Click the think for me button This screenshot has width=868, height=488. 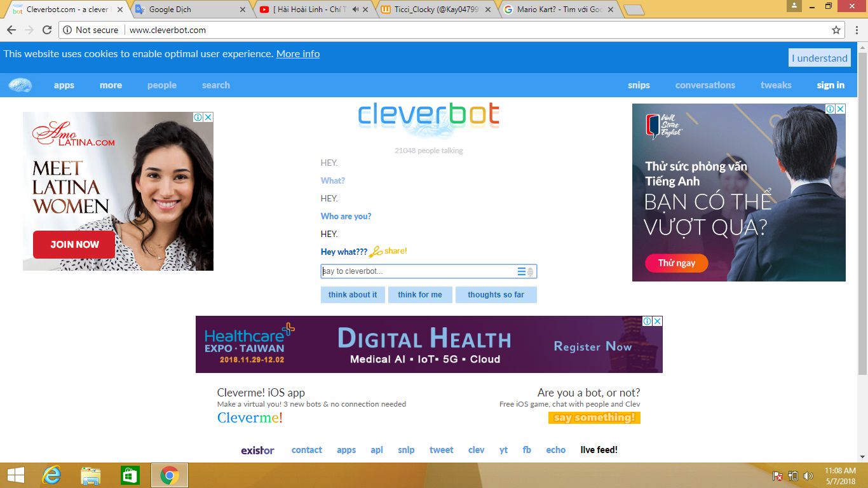[x=420, y=295]
